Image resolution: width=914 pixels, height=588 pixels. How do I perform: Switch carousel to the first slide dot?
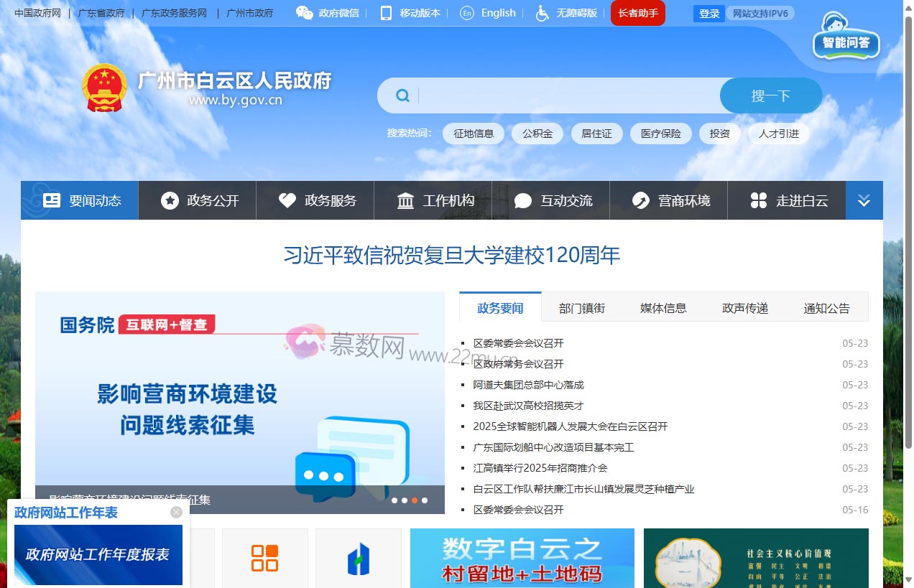click(394, 500)
